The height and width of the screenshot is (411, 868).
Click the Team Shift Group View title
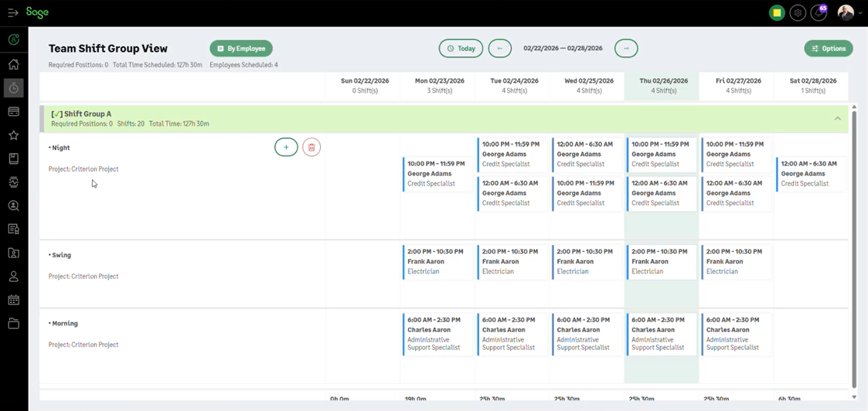point(108,49)
